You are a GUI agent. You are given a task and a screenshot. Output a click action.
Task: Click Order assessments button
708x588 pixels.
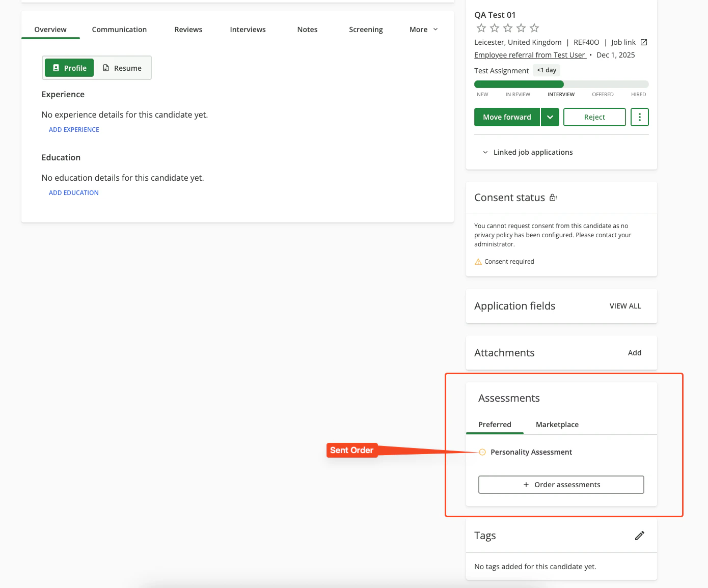(561, 485)
